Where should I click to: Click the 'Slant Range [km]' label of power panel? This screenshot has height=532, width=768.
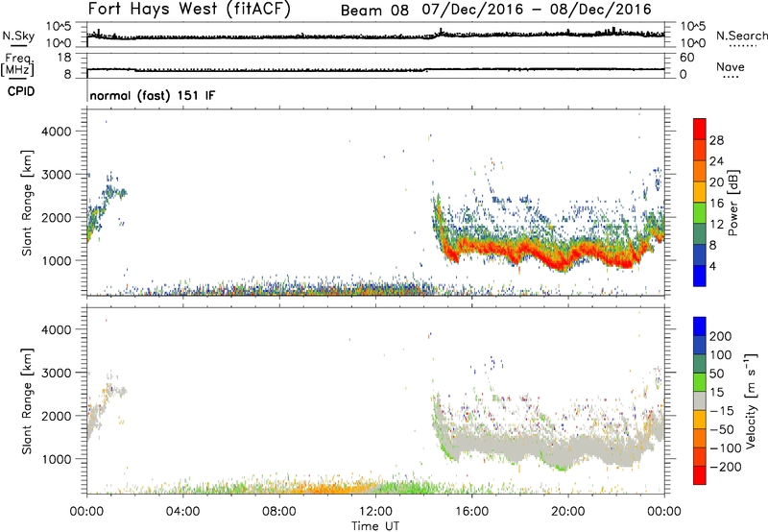click(27, 203)
